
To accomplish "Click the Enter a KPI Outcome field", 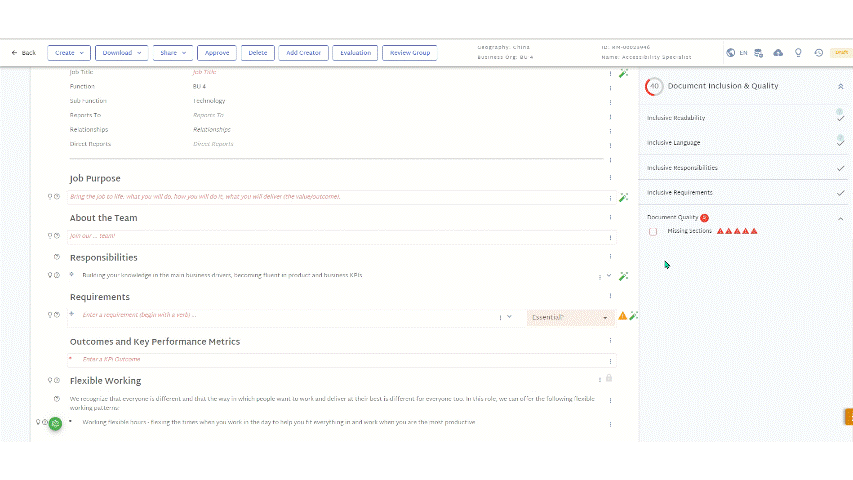I will [x=342, y=360].
